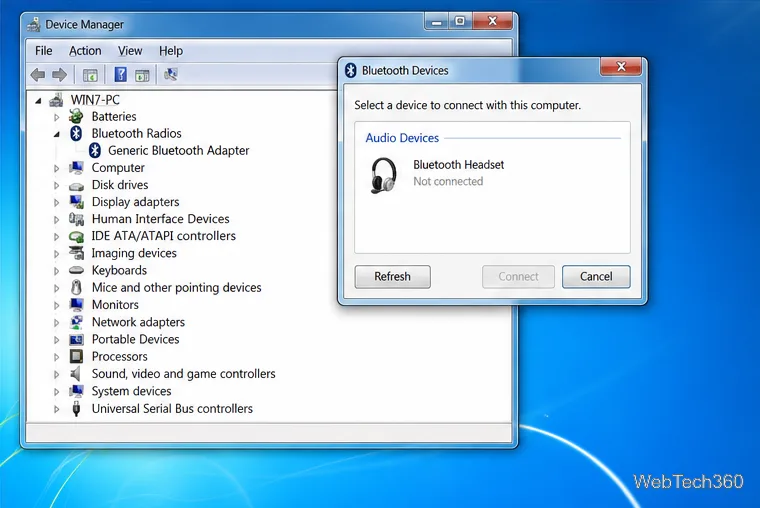Image resolution: width=760 pixels, height=508 pixels.
Task: Expand the Processors node arrow
Action: 56,357
